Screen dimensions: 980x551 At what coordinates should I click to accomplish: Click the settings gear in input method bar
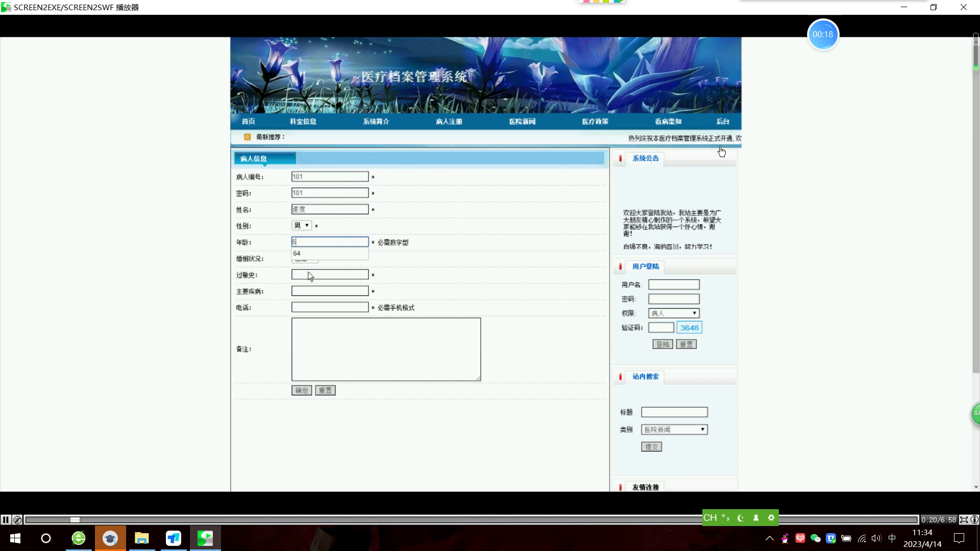click(771, 517)
